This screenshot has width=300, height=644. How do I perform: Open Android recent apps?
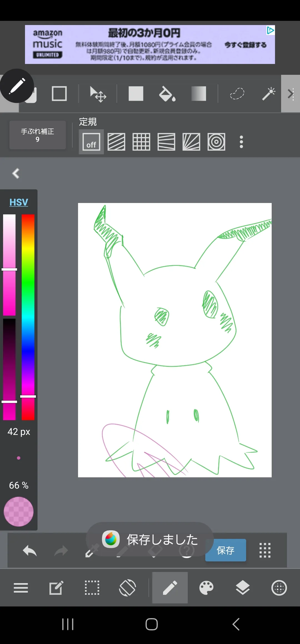click(68, 624)
